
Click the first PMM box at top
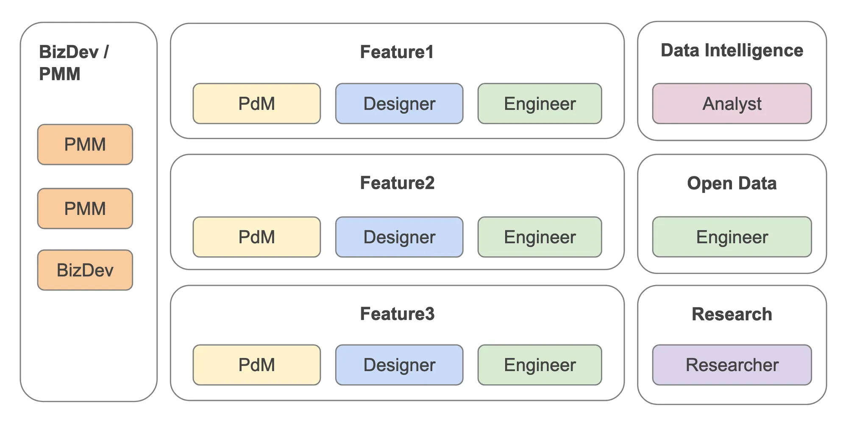tap(85, 145)
